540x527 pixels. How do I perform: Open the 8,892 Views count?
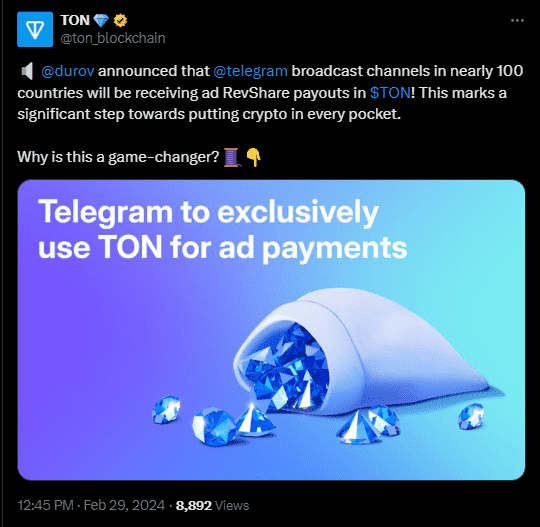tap(212, 505)
